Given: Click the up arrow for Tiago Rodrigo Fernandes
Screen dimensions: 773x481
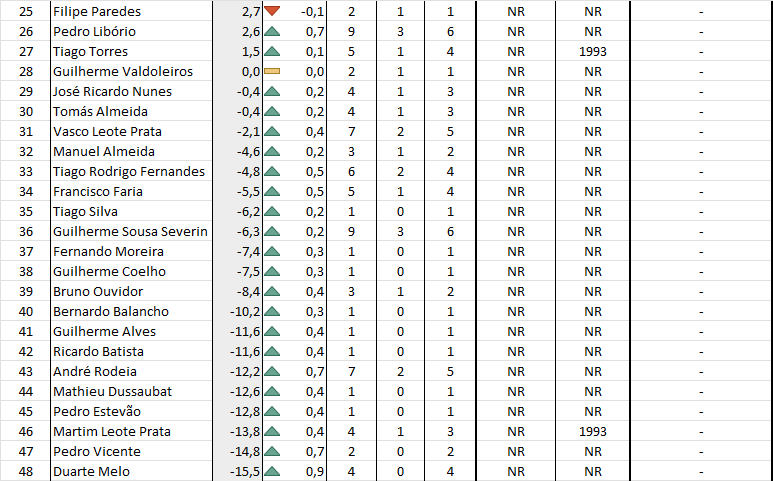Looking at the screenshot, I should [x=272, y=172].
